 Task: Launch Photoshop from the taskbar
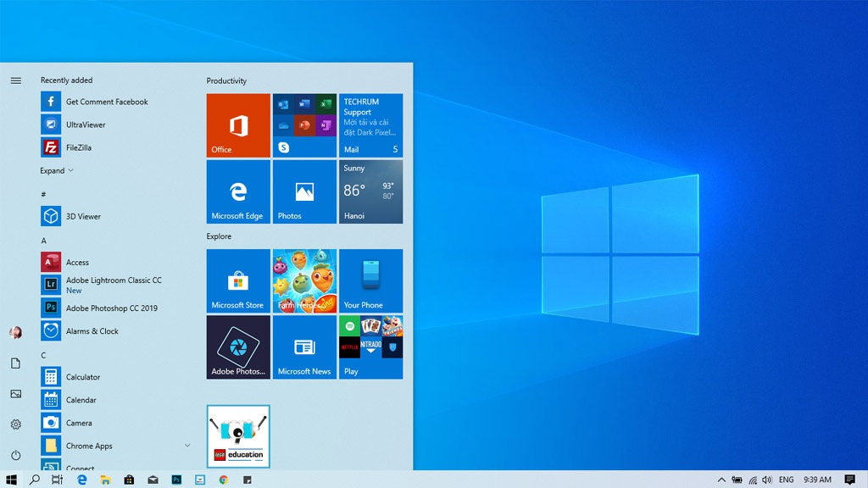(176, 480)
